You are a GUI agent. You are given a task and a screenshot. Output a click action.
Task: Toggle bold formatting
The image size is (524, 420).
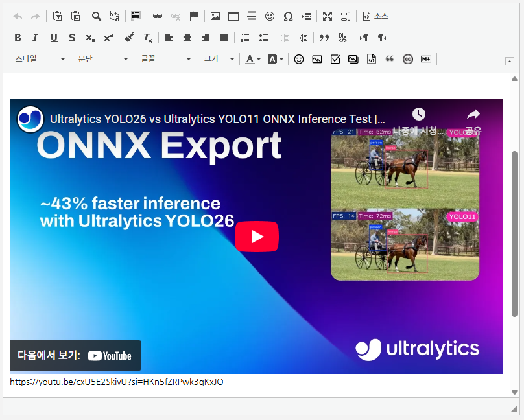click(x=18, y=38)
